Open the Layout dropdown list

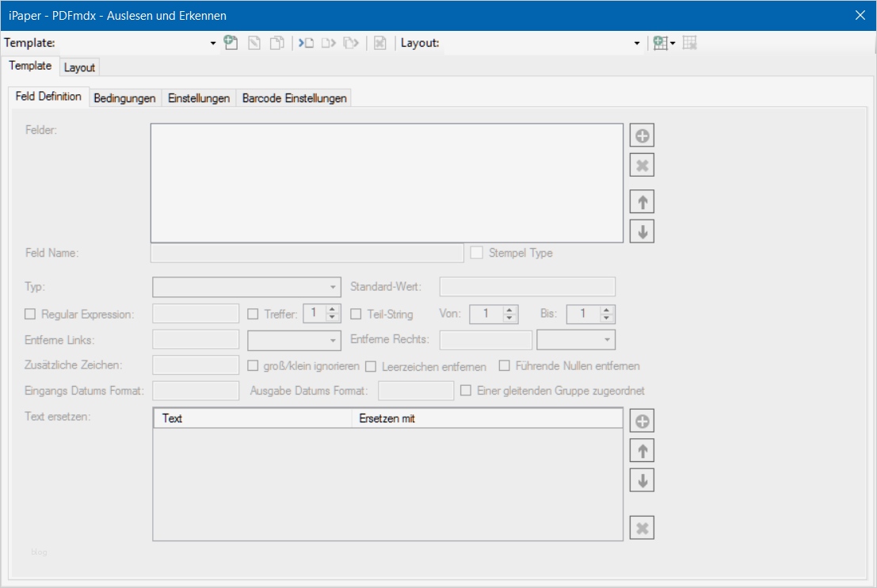pyautogui.click(x=636, y=43)
